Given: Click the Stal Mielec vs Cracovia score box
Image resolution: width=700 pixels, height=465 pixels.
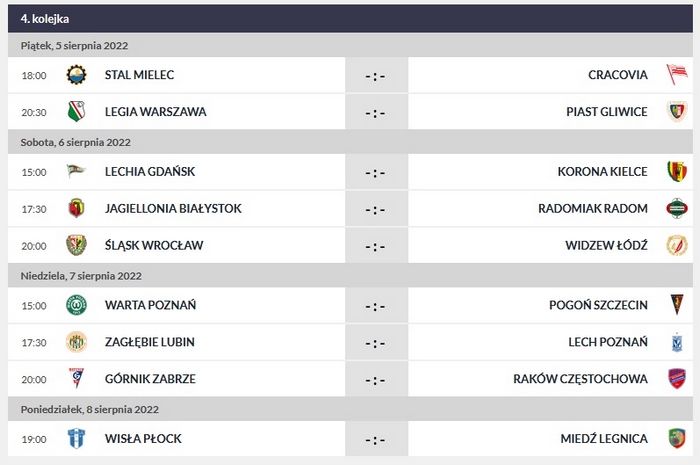Looking at the screenshot, I should (x=375, y=75).
